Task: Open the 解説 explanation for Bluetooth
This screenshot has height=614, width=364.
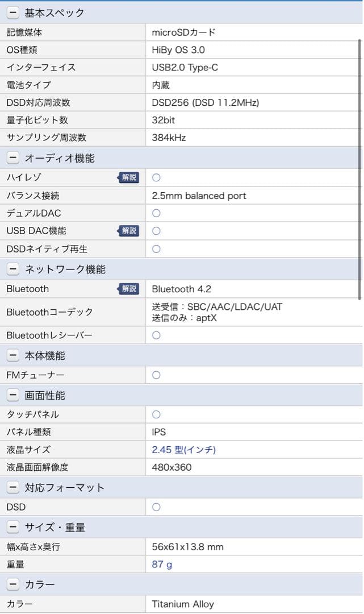Action: [x=129, y=289]
